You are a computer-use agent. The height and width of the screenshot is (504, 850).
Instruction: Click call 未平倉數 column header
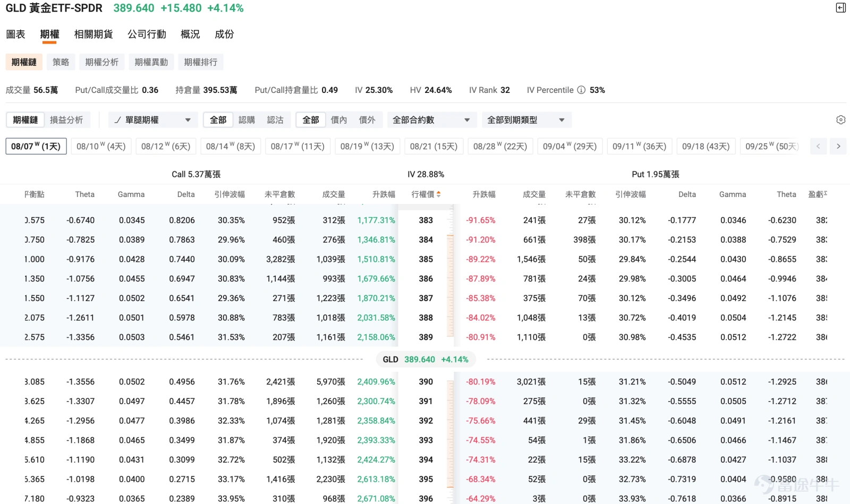tap(280, 194)
